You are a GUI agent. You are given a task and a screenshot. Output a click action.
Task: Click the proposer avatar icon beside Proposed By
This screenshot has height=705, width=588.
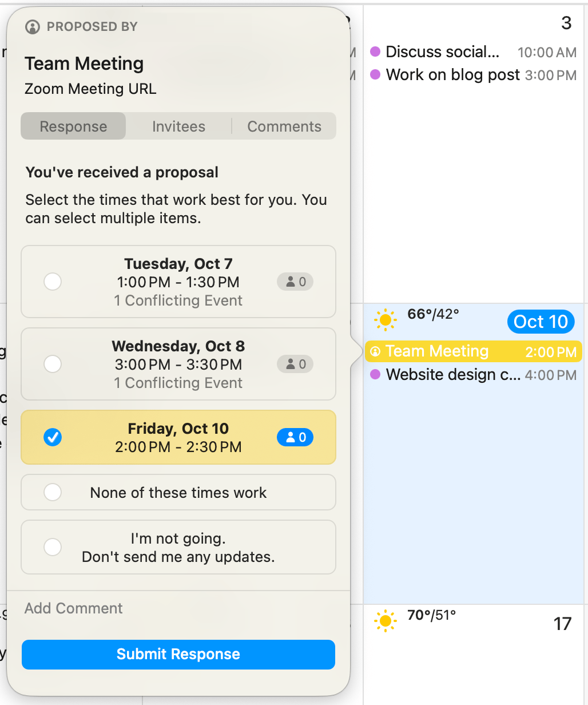click(33, 27)
